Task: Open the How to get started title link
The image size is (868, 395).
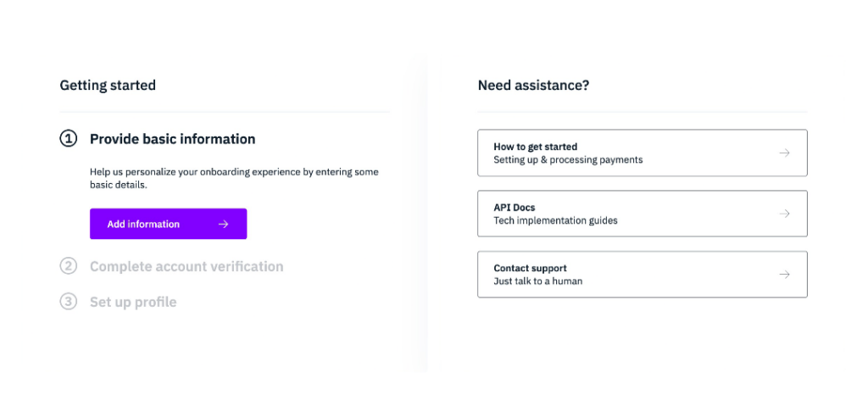Action: [536, 147]
